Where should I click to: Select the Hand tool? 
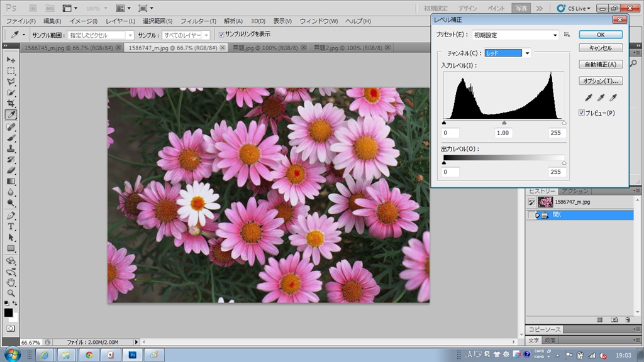click(11, 282)
